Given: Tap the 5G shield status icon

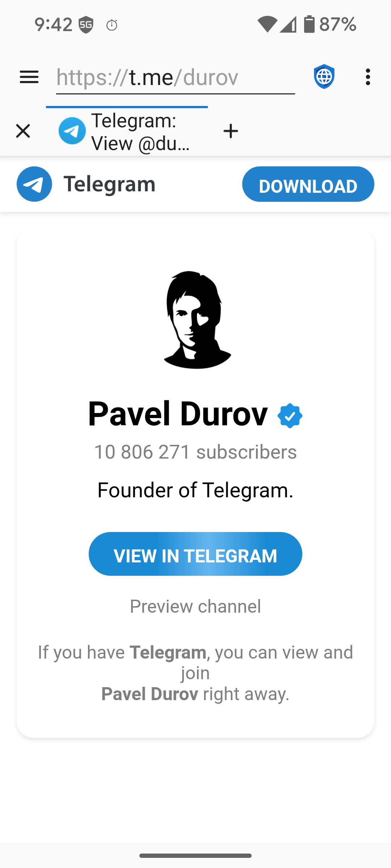Looking at the screenshot, I should (x=86, y=25).
